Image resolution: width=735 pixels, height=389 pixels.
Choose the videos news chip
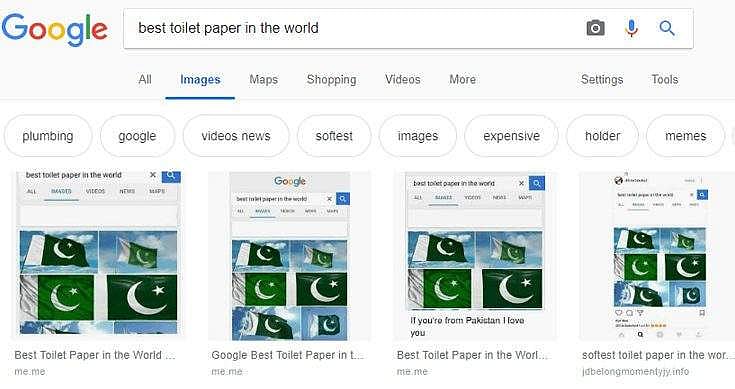(236, 136)
